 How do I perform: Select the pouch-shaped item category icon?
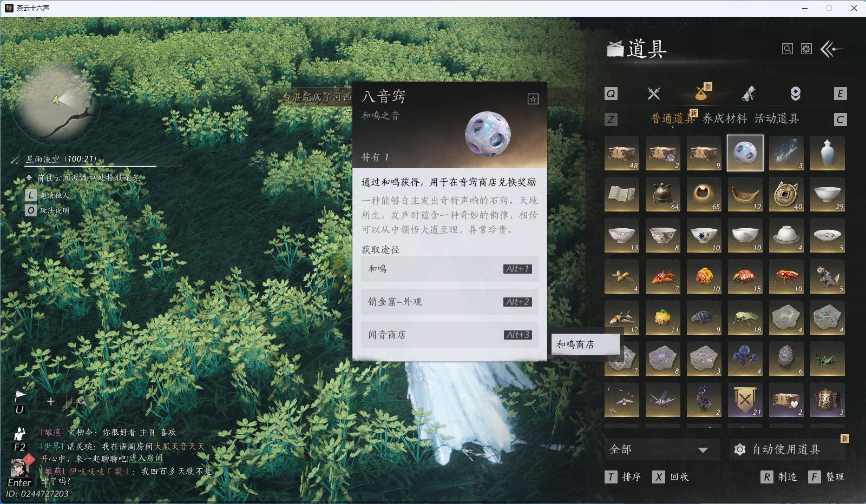[701, 94]
